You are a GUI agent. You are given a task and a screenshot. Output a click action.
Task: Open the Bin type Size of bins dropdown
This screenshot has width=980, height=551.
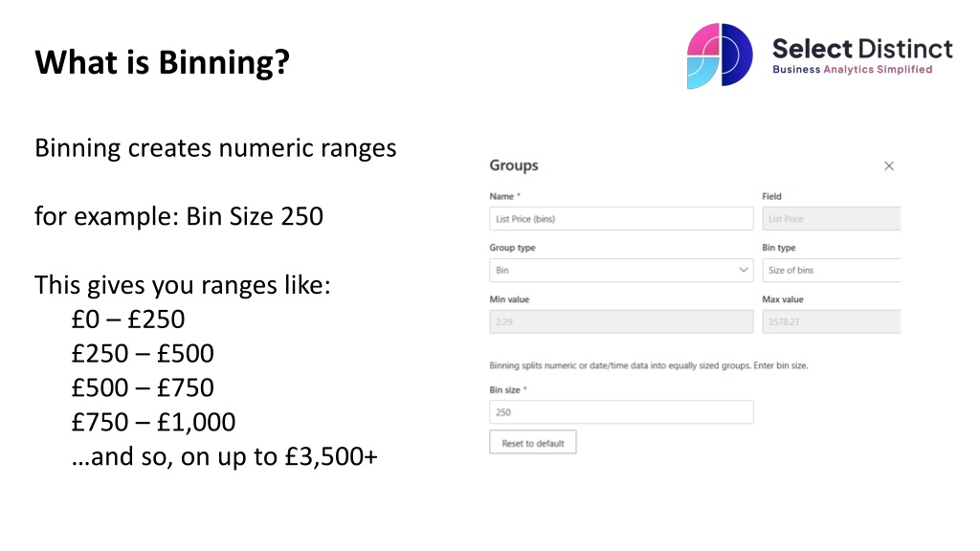[832, 270]
